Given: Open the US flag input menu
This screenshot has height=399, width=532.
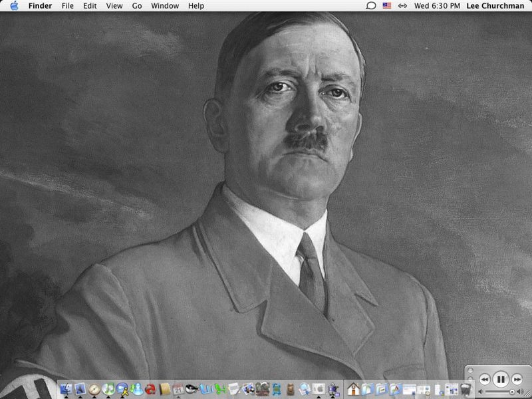Looking at the screenshot, I should pyautogui.click(x=387, y=6).
